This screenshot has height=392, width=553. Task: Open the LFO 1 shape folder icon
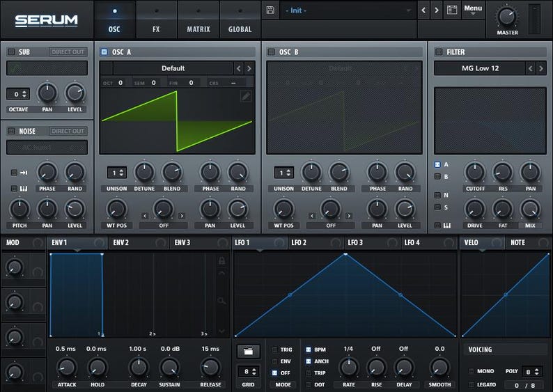tap(248, 351)
